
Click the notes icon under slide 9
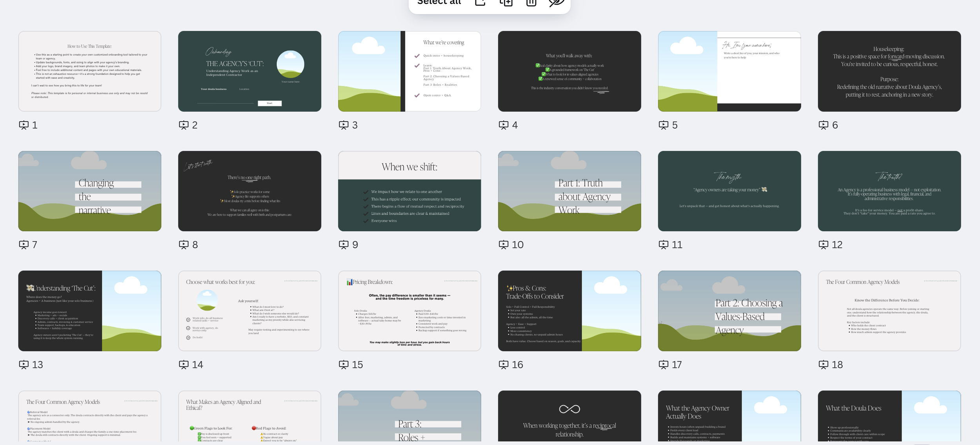(343, 245)
